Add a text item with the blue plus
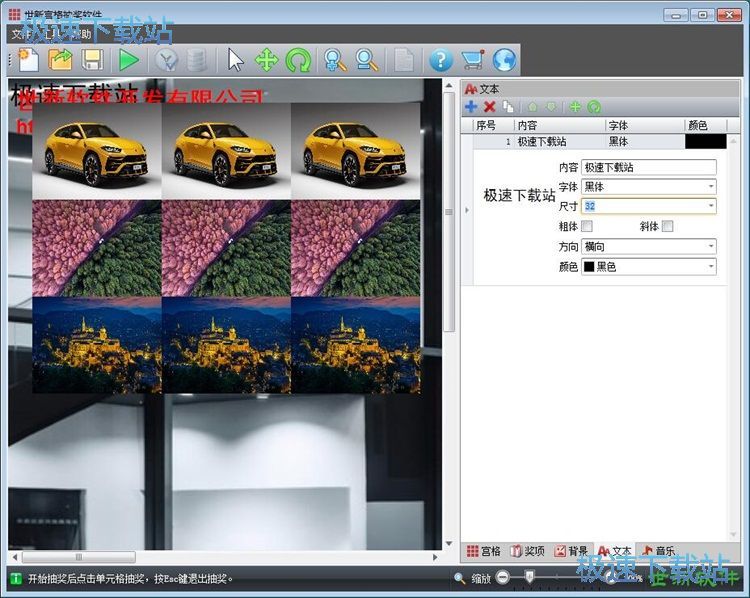This screenshot has height=598, width=750. pyautogui.click(x=471, y=107)
